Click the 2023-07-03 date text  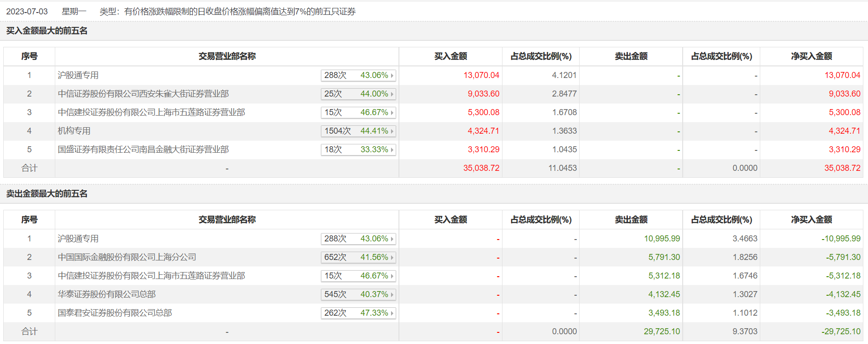click(x=27, y=12)
